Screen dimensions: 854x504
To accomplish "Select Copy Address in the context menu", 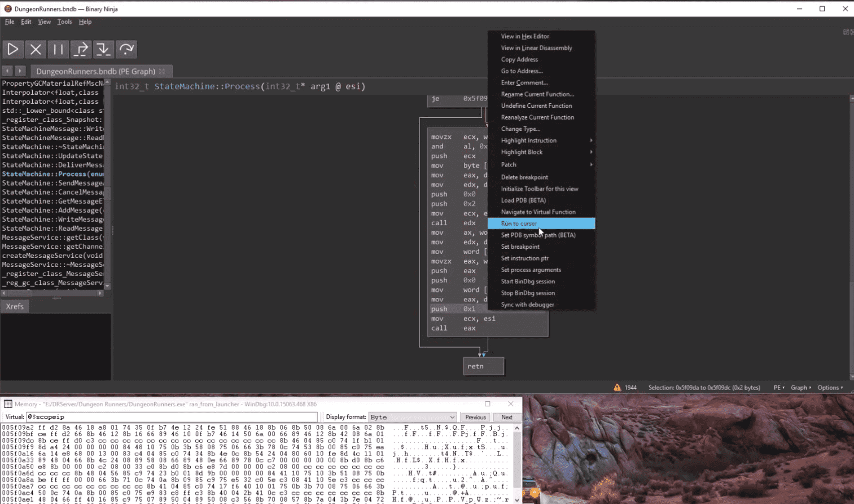I will [541, 59].
